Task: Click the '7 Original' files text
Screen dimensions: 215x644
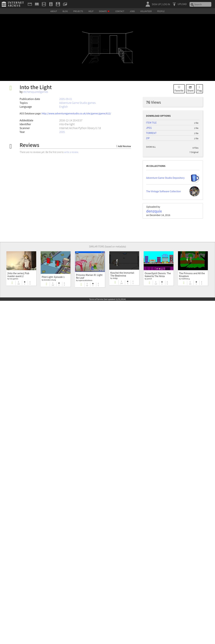Action: [194, 152]
